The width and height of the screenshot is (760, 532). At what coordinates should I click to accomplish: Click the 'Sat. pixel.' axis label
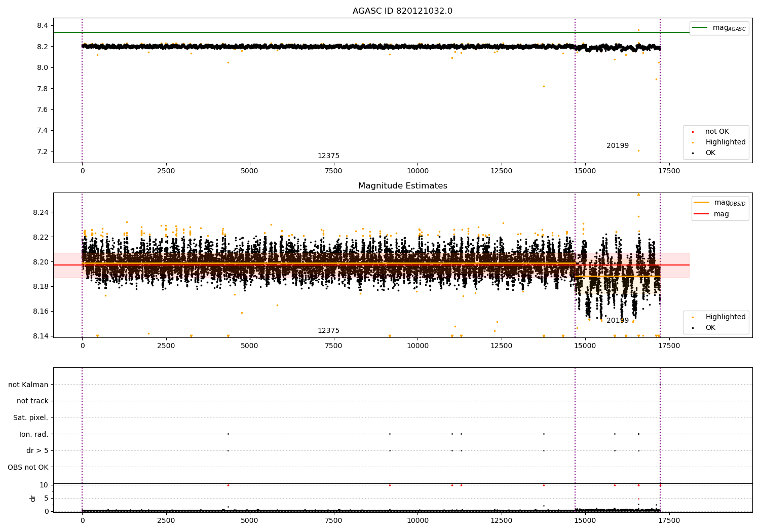[x=31, y=418]
